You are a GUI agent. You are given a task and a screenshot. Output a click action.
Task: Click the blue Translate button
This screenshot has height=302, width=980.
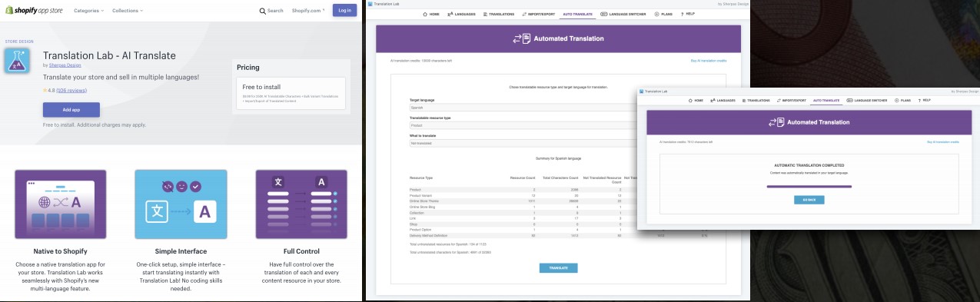(x=558, y=268)
